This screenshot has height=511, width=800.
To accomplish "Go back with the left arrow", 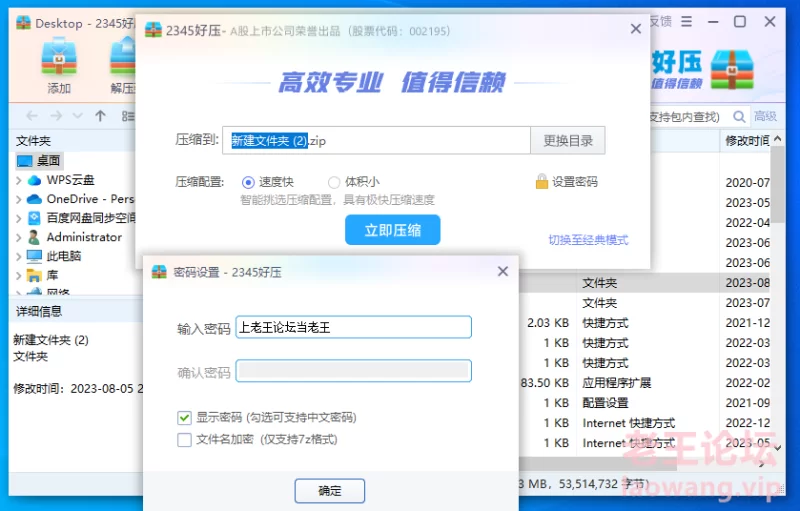I will coord(32,116).
